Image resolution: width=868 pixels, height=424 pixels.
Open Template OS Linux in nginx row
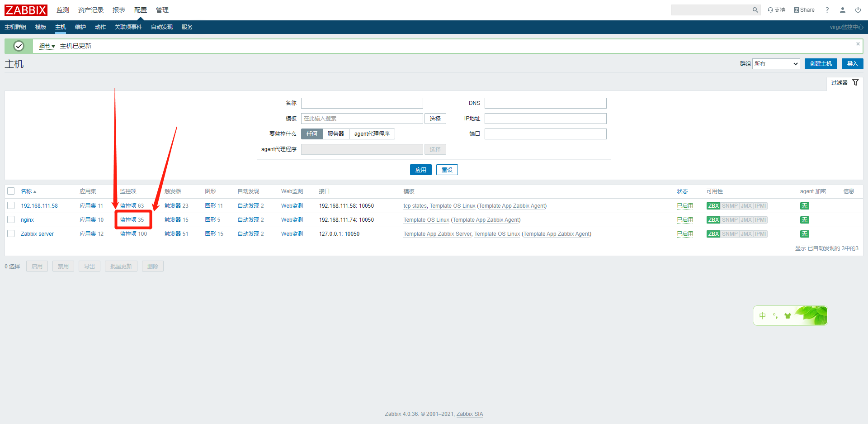coord(426,220)
